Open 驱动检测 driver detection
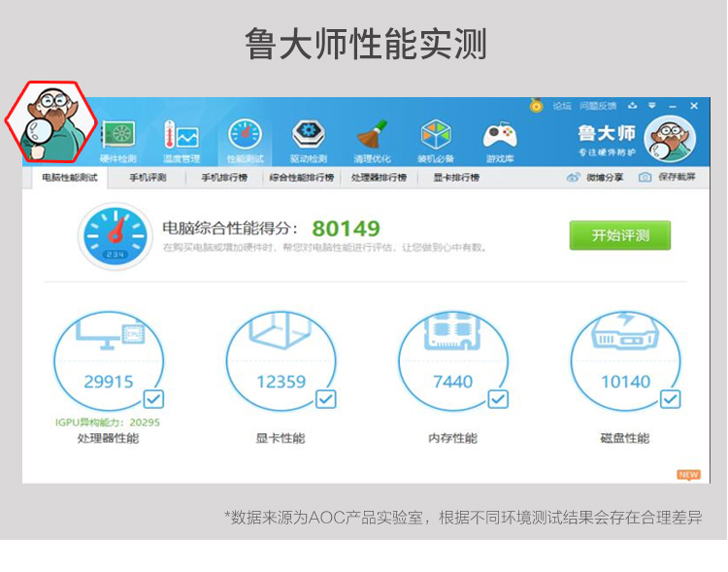 (x=309, y=138)
